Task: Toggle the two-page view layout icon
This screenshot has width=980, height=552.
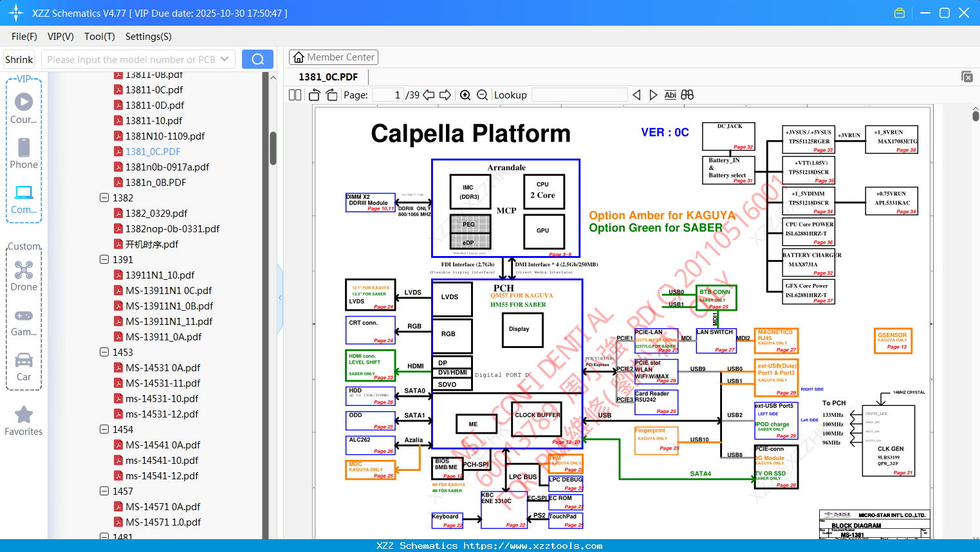Action: pos(295,95)
